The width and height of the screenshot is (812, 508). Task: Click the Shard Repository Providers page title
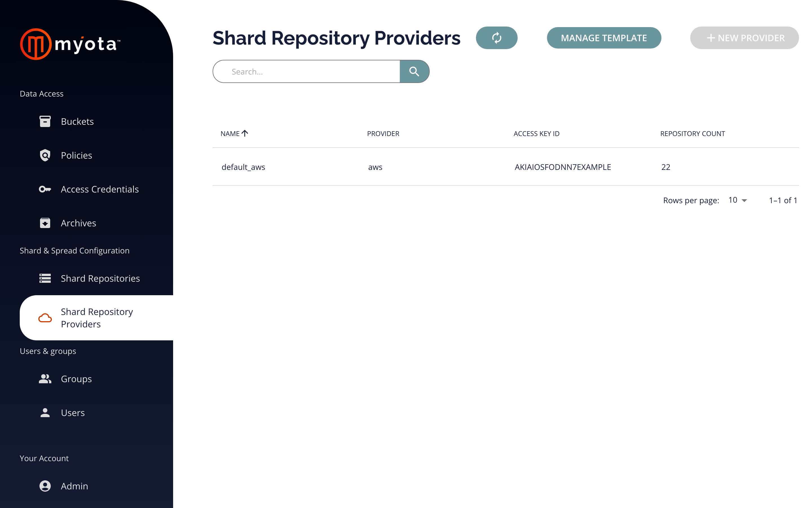337,38
